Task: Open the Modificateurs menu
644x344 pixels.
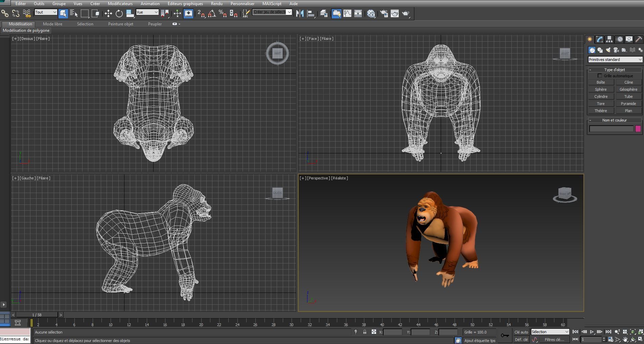Action: (x=120, y=4)
